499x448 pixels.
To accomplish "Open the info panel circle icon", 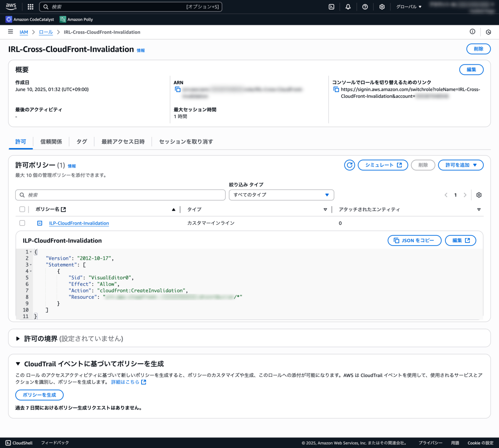I will click(472, 32).
